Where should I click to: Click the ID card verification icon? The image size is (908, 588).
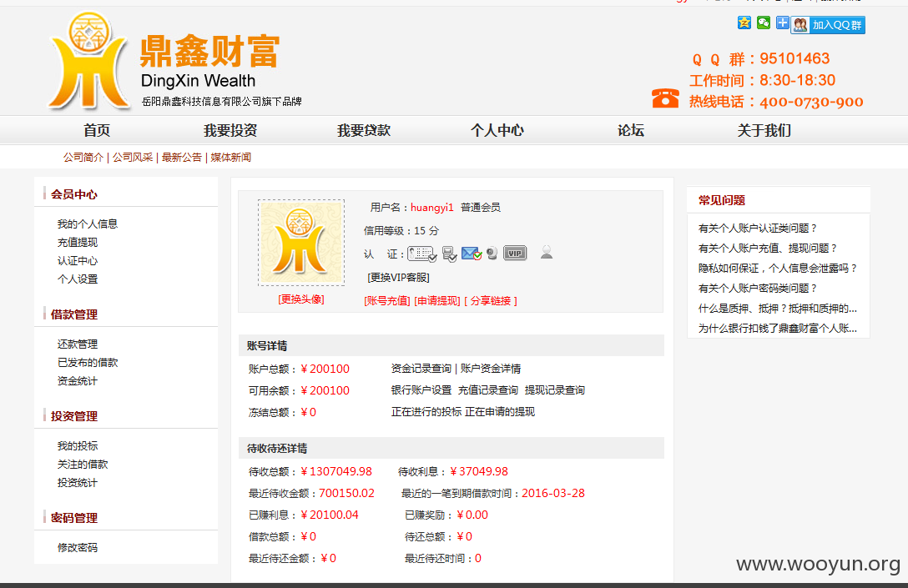[x=421, y=254]
